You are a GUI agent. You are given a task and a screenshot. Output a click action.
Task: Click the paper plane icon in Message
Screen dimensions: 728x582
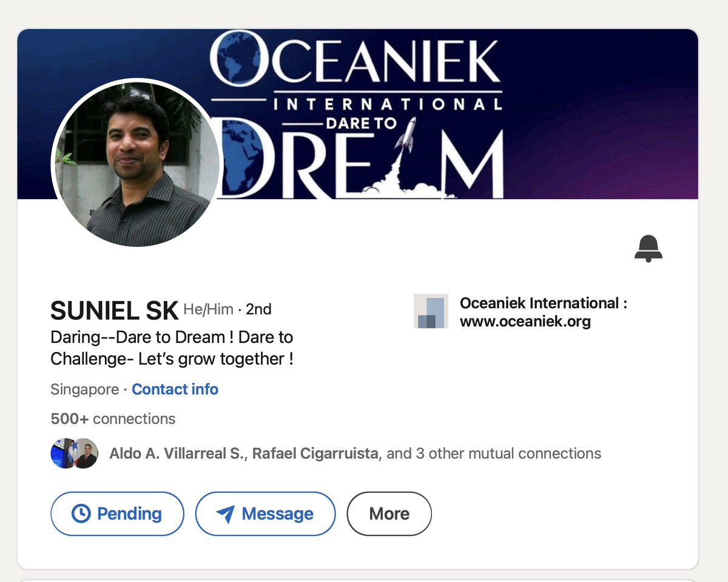coord(225,514)
